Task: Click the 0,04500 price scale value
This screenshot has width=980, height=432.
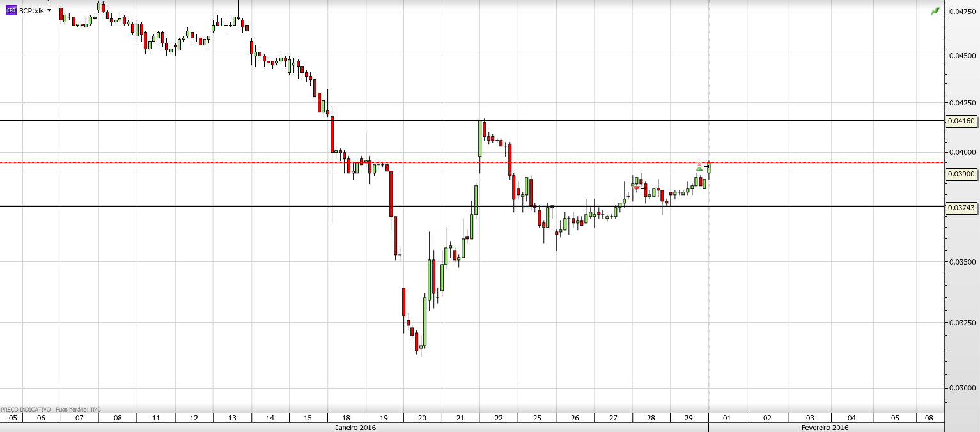Action: click(x=962, y=56)
